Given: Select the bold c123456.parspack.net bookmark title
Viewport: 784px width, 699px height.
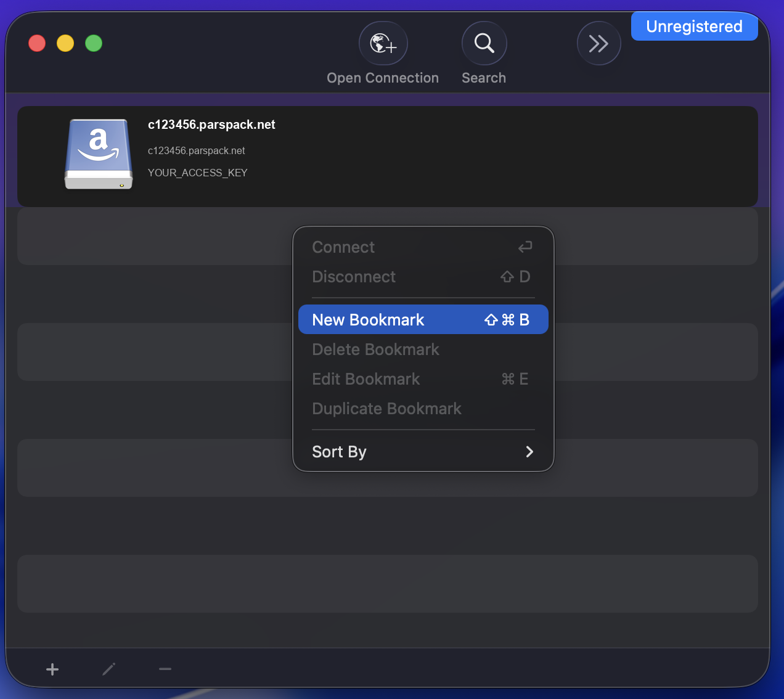Looking at the screenshot, I should click(x=211, y=125).
